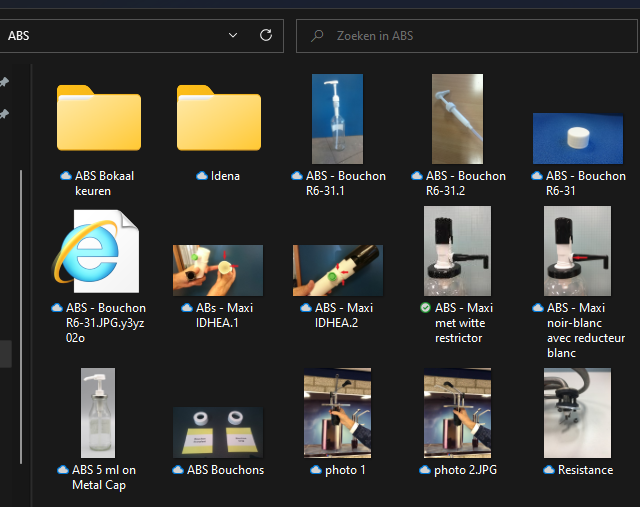Click the ABS - Bouchon R6-31.1 file name
640x507 pixels.
coord(346,183)
